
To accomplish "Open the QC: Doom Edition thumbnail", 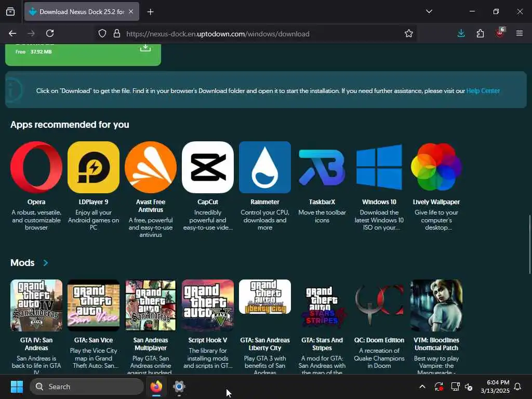I will pos(379,305).
